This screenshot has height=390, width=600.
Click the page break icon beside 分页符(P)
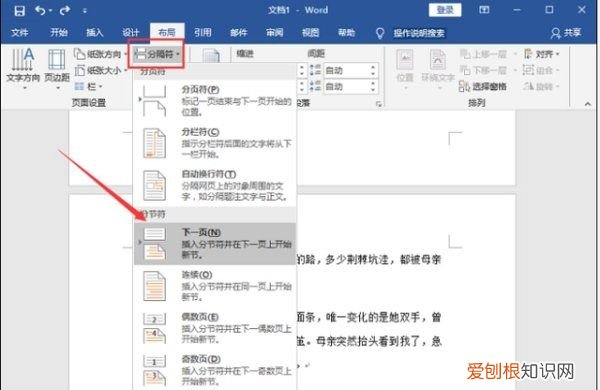click(155, 100)
